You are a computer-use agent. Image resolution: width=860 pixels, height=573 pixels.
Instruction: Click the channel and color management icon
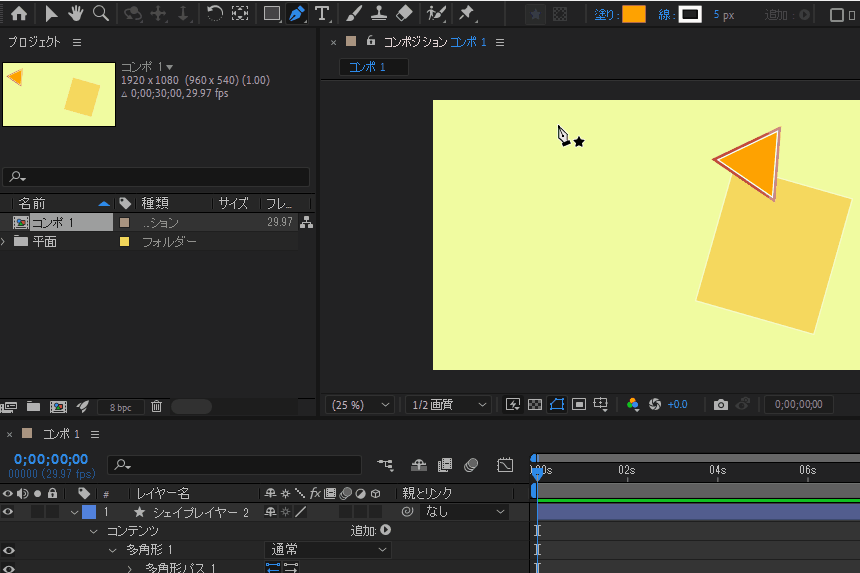632,405
